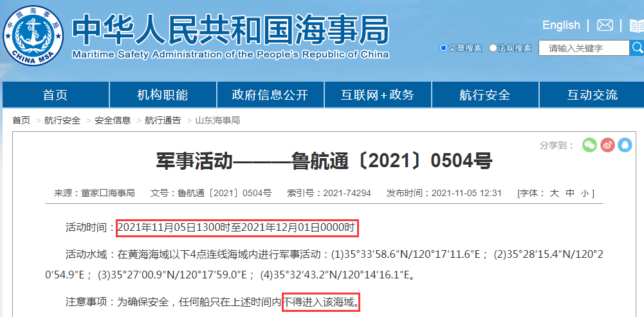Switch site to English
644x317 pixels.
[561, 25]
